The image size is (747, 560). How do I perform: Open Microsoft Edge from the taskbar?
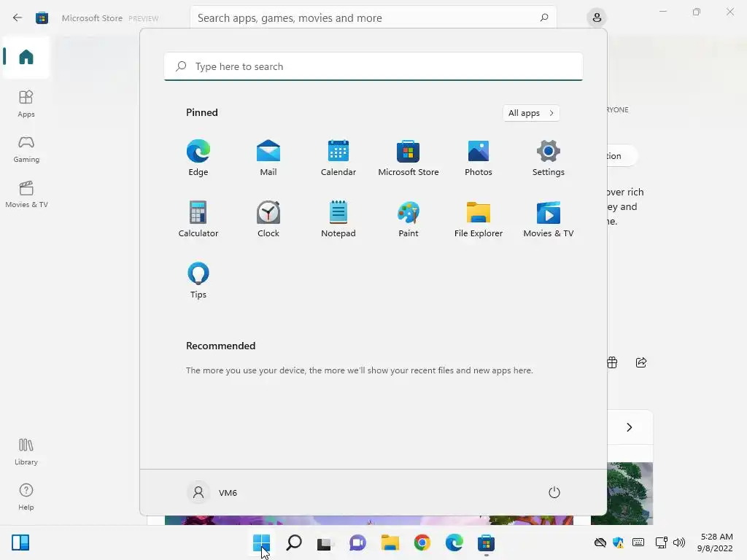(454, 542)
